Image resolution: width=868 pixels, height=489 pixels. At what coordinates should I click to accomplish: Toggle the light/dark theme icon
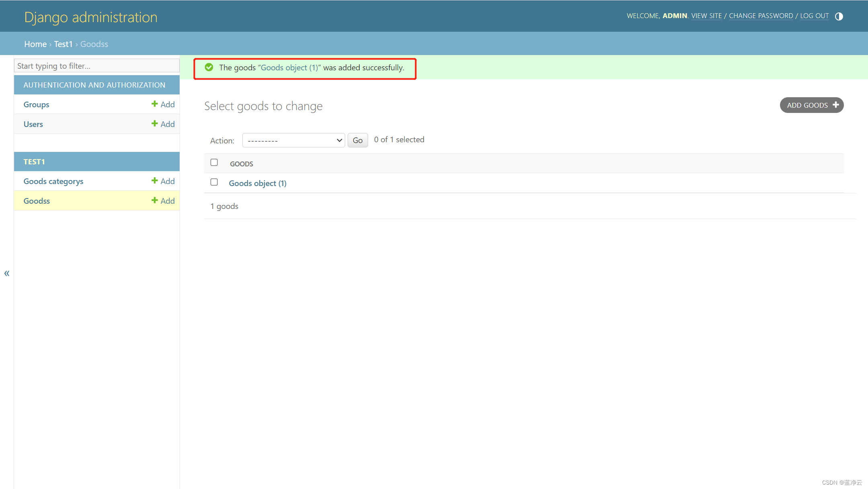click(x=839, y=16)
